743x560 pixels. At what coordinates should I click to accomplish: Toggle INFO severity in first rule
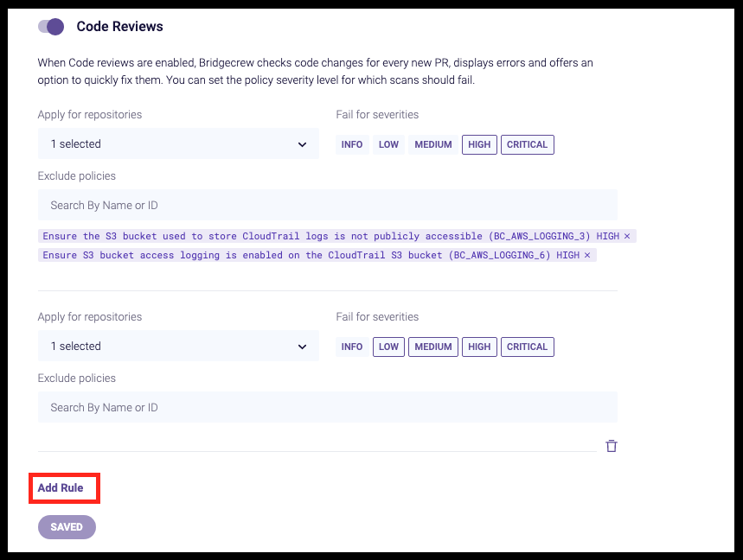pyautogui.click(x=352, y=144)
